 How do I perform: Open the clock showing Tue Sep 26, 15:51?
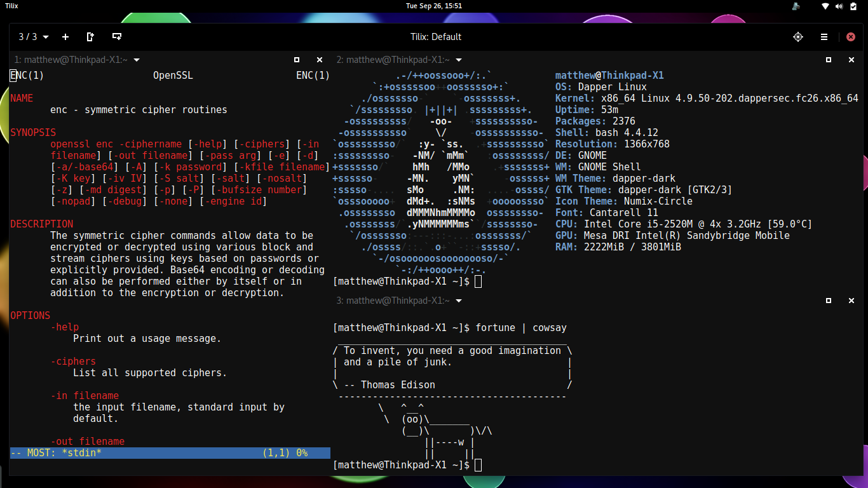(x=434, y=6)
